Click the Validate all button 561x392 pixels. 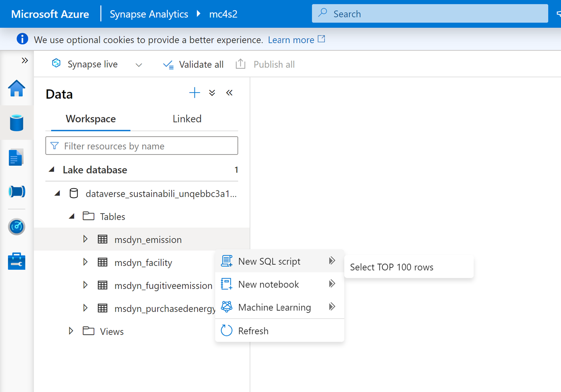pos(193,64)
